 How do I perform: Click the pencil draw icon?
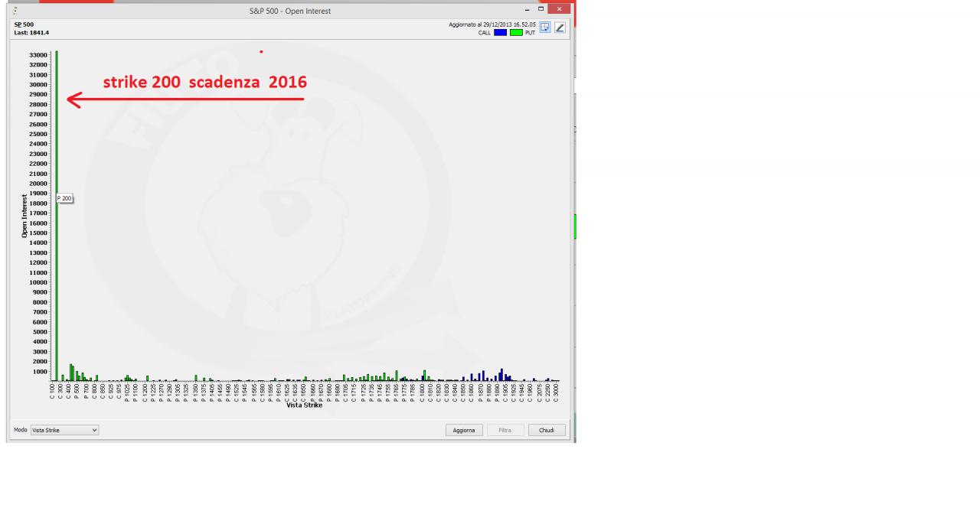click(x=560, y=28)
